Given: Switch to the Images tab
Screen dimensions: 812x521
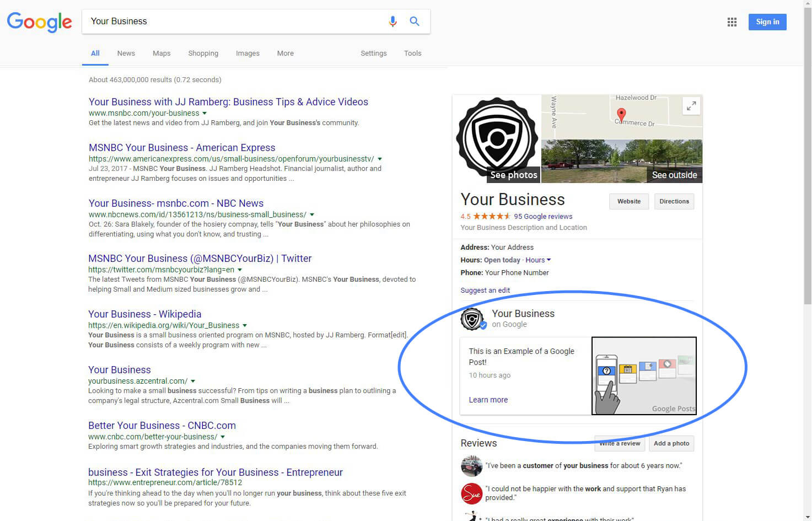Looking at the screenshot, I should click(248, 53).
